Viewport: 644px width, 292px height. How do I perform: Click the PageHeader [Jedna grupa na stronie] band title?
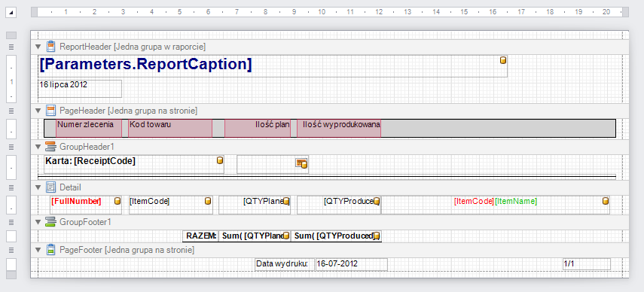coord(128,111)
